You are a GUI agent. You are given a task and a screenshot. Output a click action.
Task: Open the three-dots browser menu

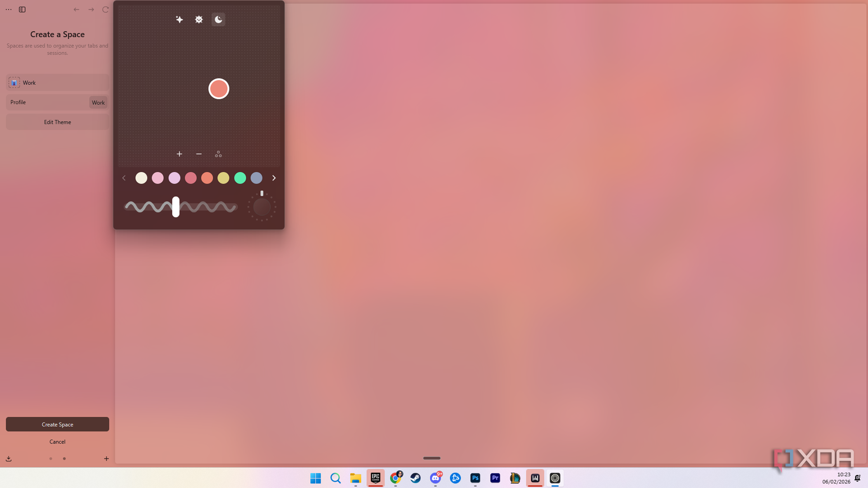point(8,9)
